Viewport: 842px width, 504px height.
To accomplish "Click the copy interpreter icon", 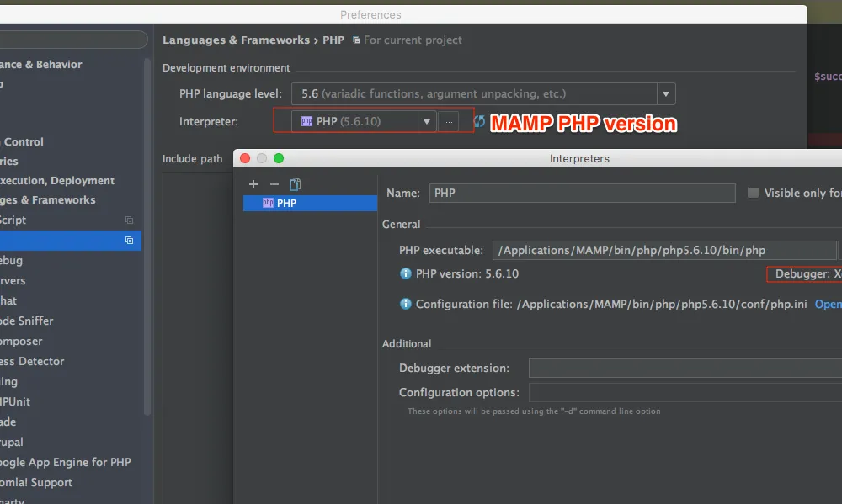I will tap(295, 184).
